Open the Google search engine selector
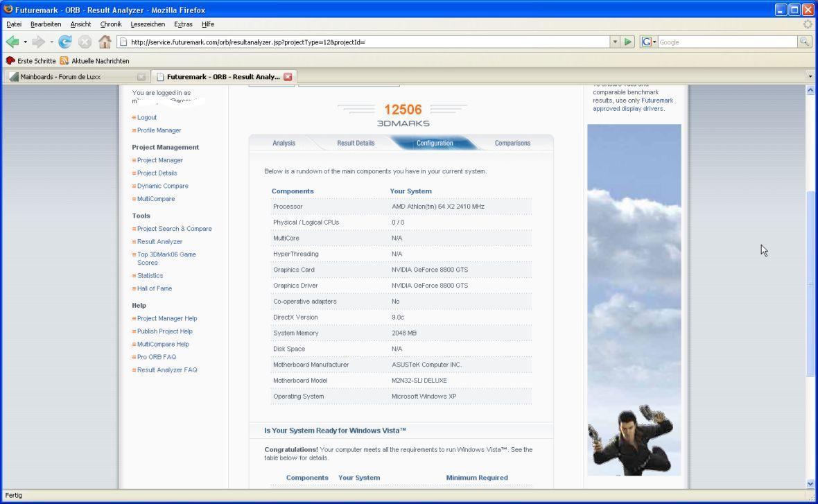The width and height of the screenshot is (818, 504). [648, 42]
